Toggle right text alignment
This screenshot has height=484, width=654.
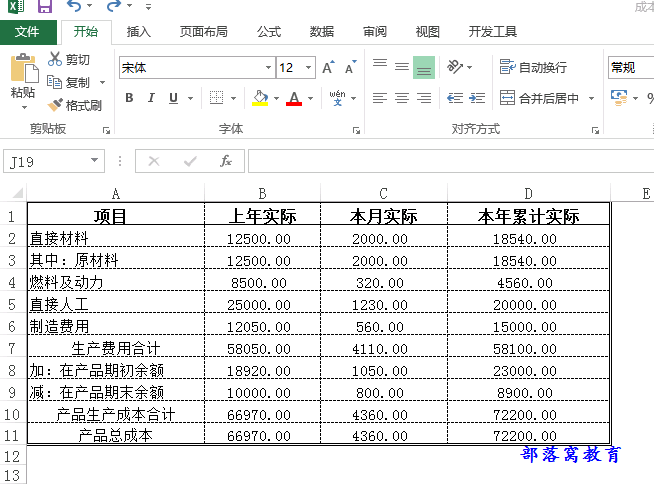[x=424, y=98]
